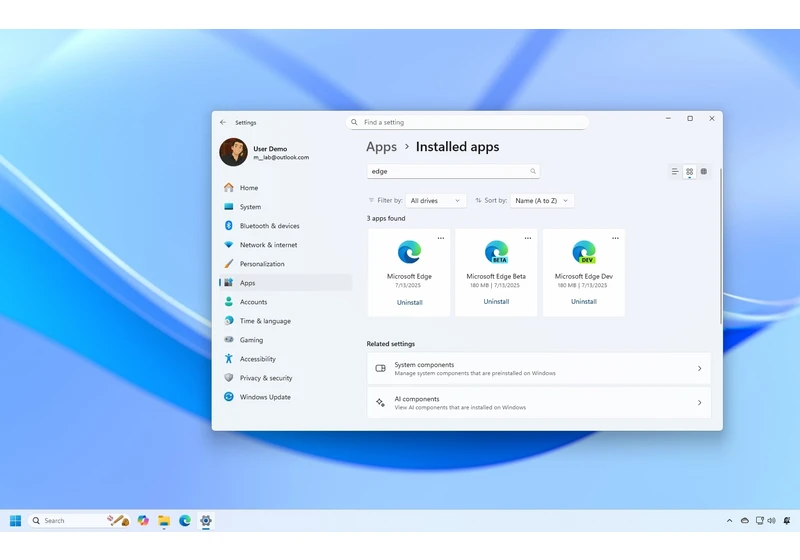The height and width of the screenshot is (560, 800).
Task: Click the m_lab@outlook.com email text
Action: click(x=281, y=157)
